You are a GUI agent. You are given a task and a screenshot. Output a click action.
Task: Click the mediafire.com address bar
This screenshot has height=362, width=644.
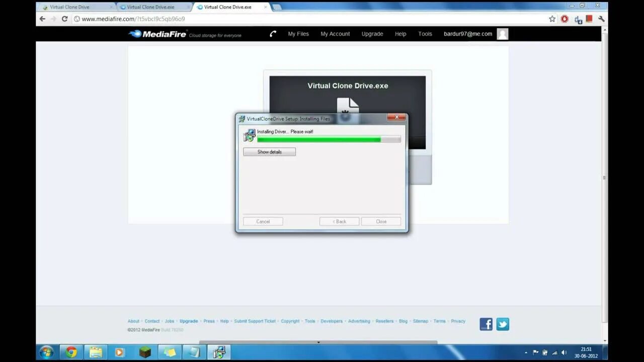[309, 19]
